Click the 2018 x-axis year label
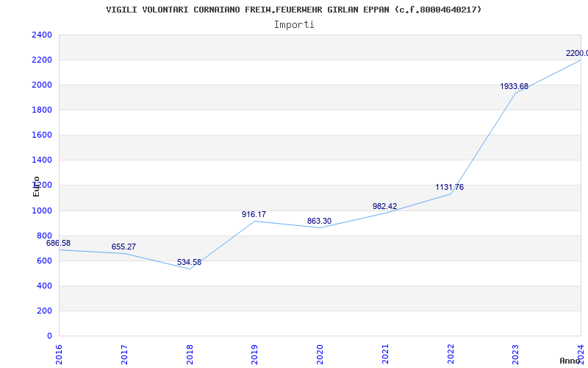This screenshot has width=588, height=368. coord(190,354)
